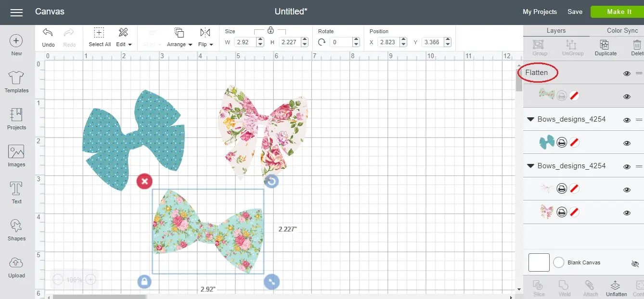Open the Arrange dropdown
The height and width of the screenshot is (299, 644).
point(180,37)
